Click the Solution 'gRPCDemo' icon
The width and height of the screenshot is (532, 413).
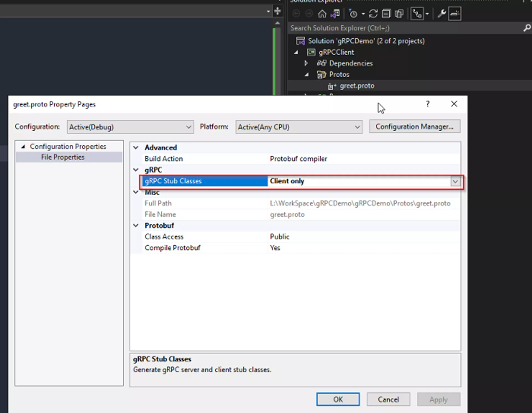pyautogui.click(x=300, y=41)
